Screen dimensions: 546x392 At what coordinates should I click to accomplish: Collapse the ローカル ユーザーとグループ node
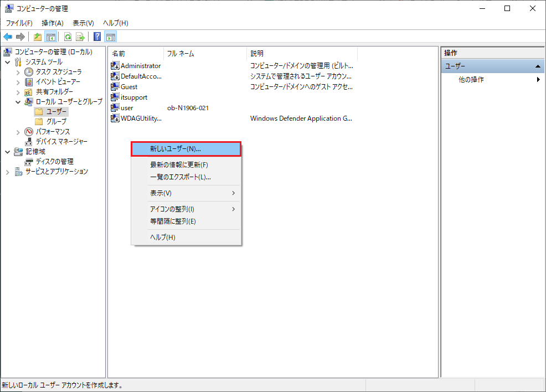[18, 102]
